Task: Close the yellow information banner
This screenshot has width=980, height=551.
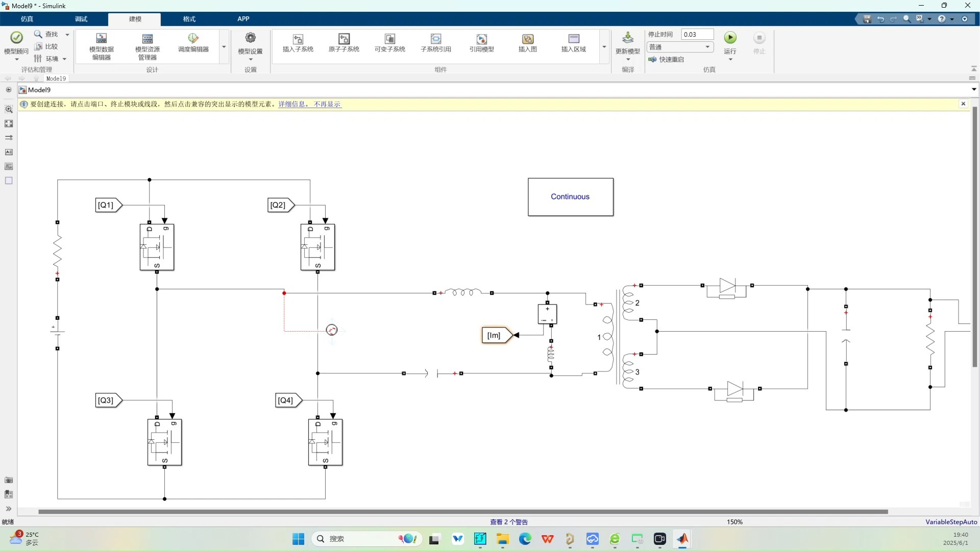Action: pos(963,104)
